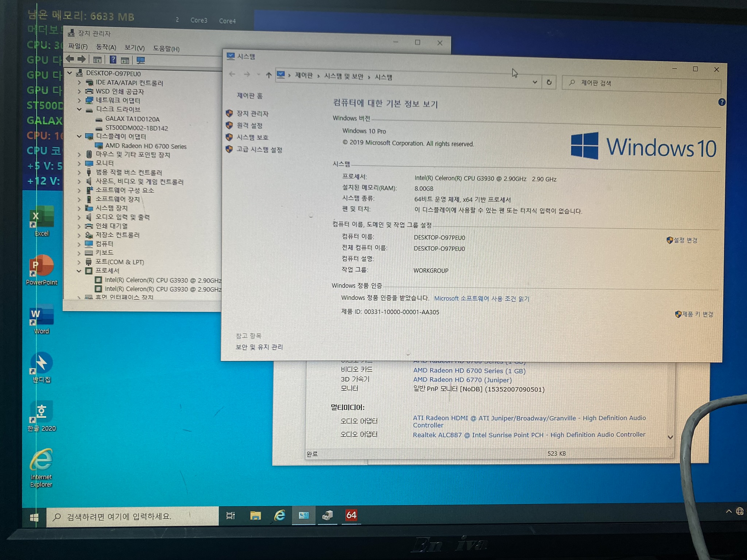Select ST500DM002-1BD142 disk drive
Screen dimensions: 747x560
point(136,128)
